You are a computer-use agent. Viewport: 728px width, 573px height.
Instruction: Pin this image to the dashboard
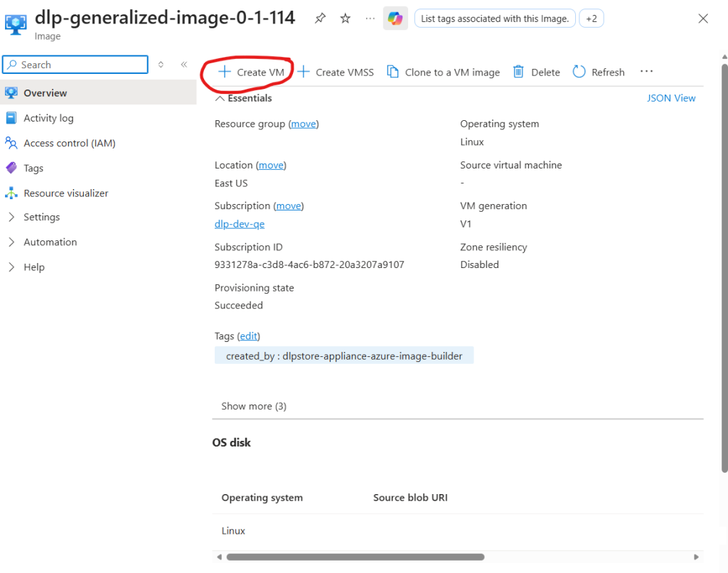[x=320, y=18]
